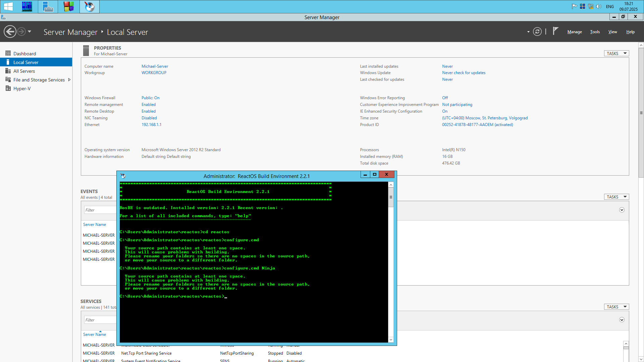The height and width of the screenshot is (362, 644).
Task: Toggle IE Enhanced Security Configuration On
Action: coord(444,111)
